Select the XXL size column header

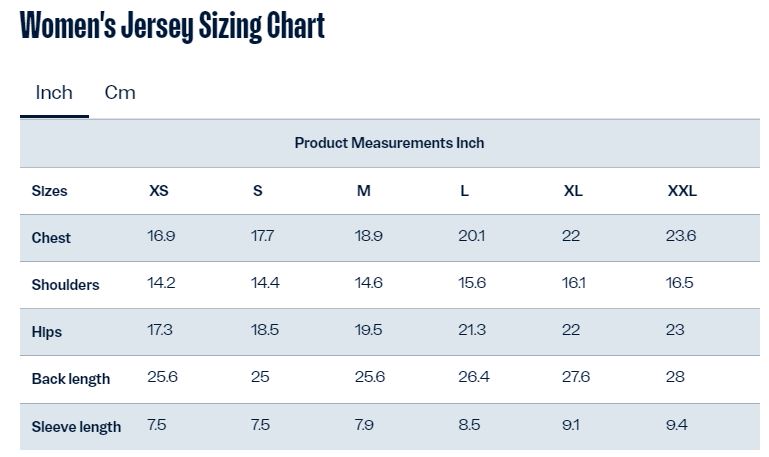682,191
